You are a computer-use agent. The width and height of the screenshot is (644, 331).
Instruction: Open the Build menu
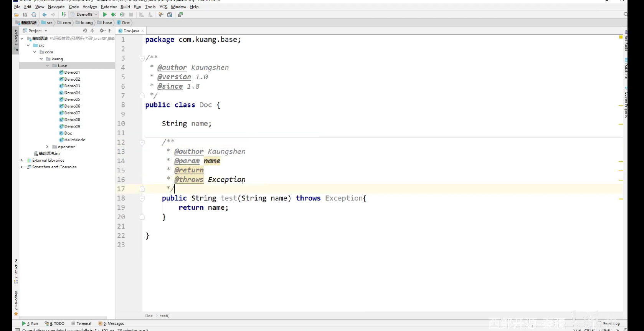click(x=125, y=7)
